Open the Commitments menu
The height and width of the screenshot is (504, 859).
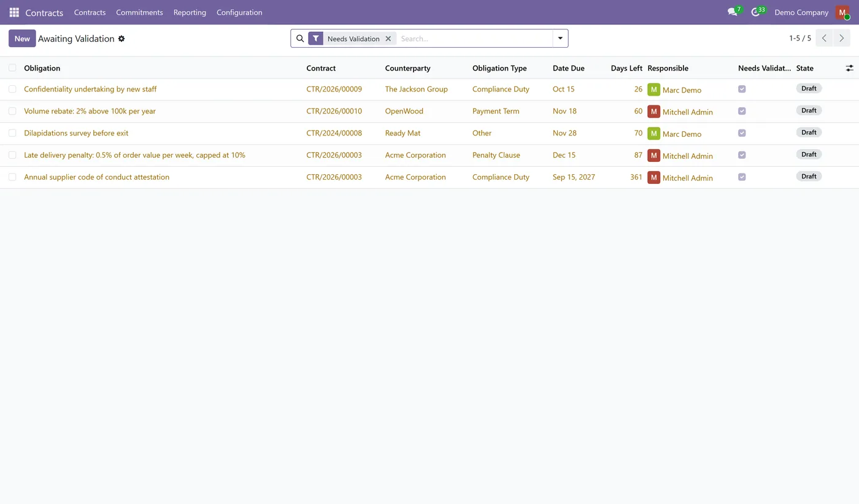point(139,12)
